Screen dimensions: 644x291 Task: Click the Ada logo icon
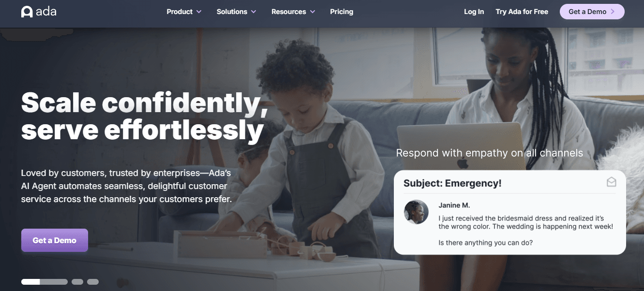[27, 12]
